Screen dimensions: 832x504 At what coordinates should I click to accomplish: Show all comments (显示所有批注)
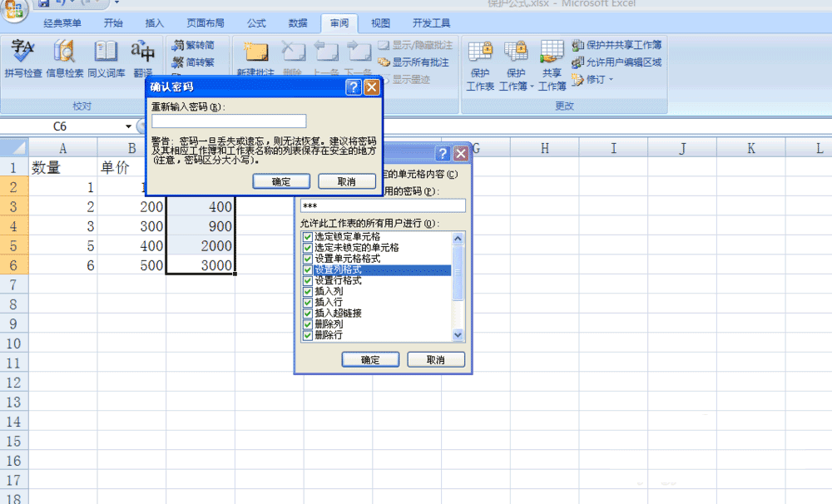pos(414,62)
